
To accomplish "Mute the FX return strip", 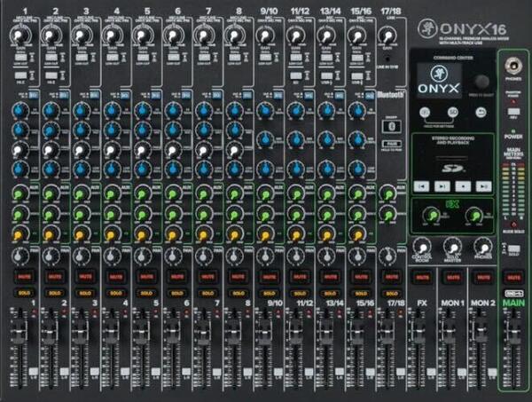I will [422, 278].
